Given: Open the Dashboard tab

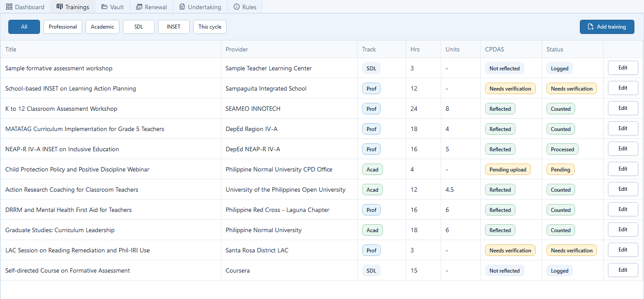Looking at the screenshot, I should pos(25,7).
